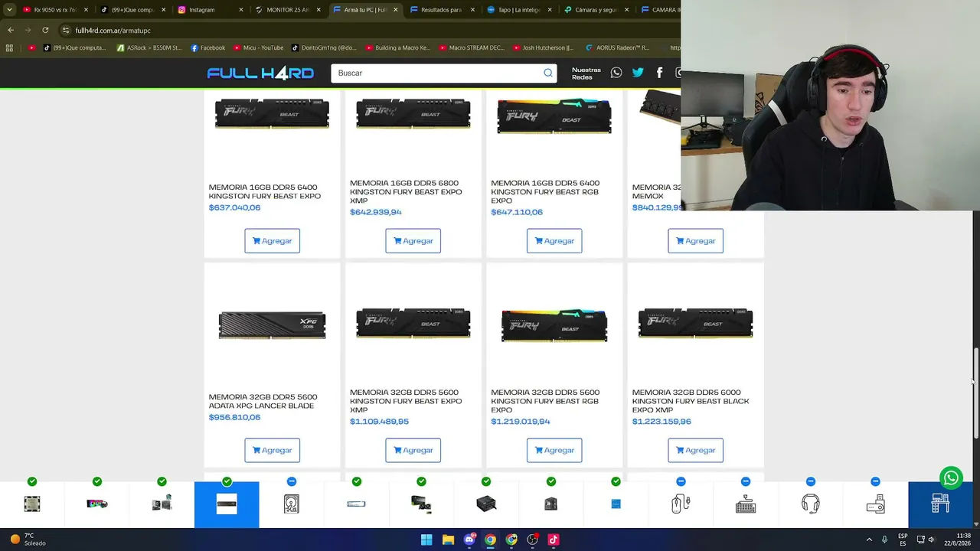Open the Chrome apps grid in bookmarks bar

point(9,47)
